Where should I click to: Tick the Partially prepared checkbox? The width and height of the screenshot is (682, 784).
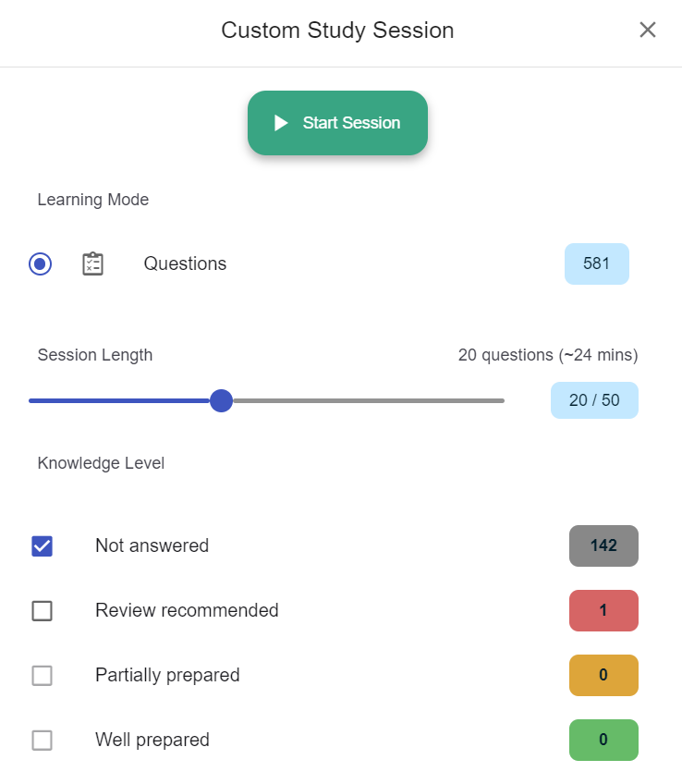tap(43, 675)
